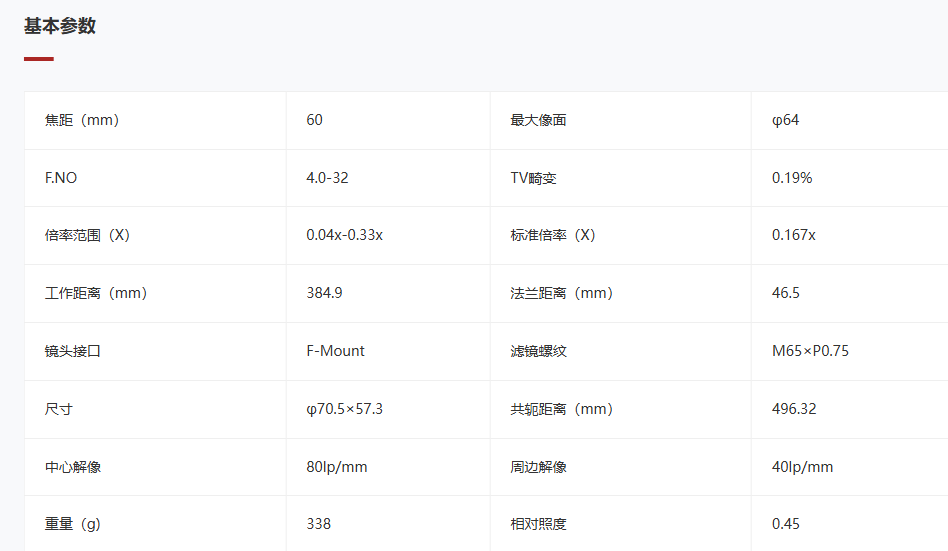The image size is (948, 551).
Task: Click the 最大像面 label cell
Action: (620, 120)
